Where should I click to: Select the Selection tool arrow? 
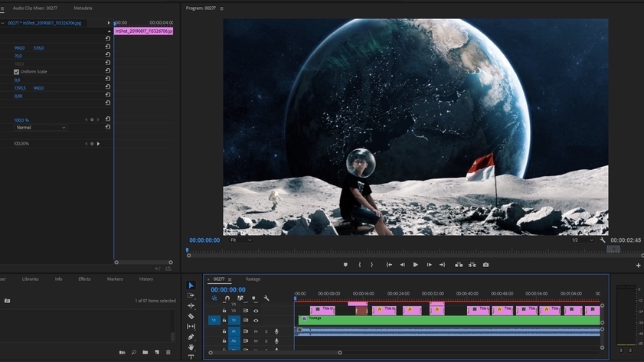[191, 285]
